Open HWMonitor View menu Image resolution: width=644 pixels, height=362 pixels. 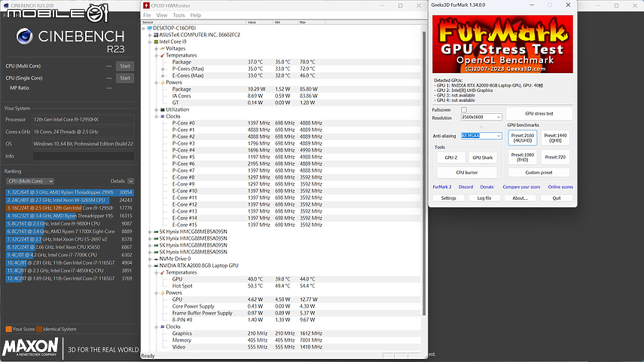click(162, 15)
